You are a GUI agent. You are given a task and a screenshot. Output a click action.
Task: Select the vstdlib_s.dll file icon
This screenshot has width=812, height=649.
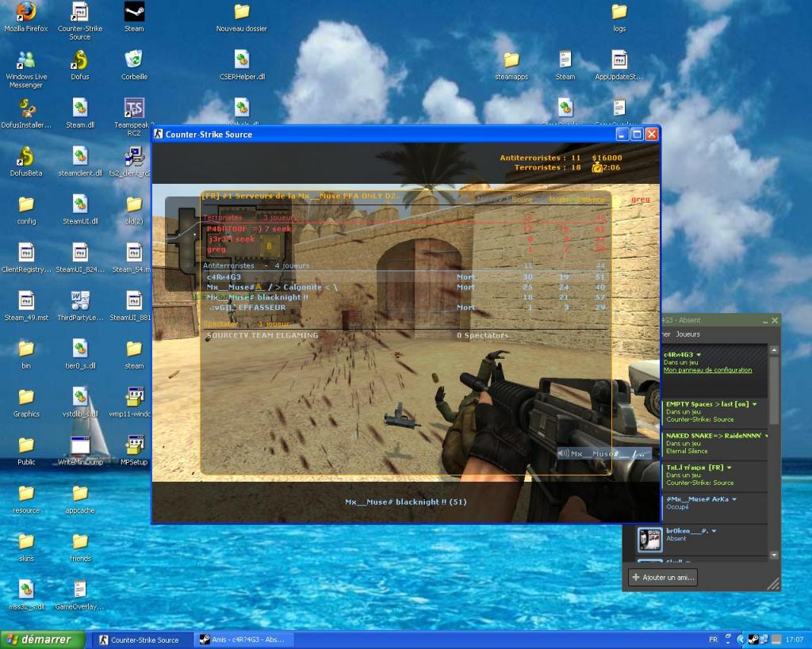[x=80, y=397]
